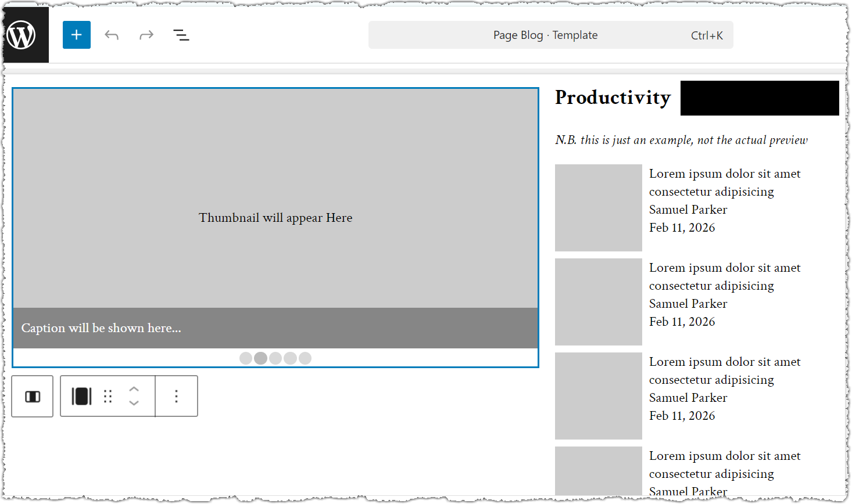This screenshot has height=504, width=852.
Task: Open the WordPress logo site menu
Action: 22,35
